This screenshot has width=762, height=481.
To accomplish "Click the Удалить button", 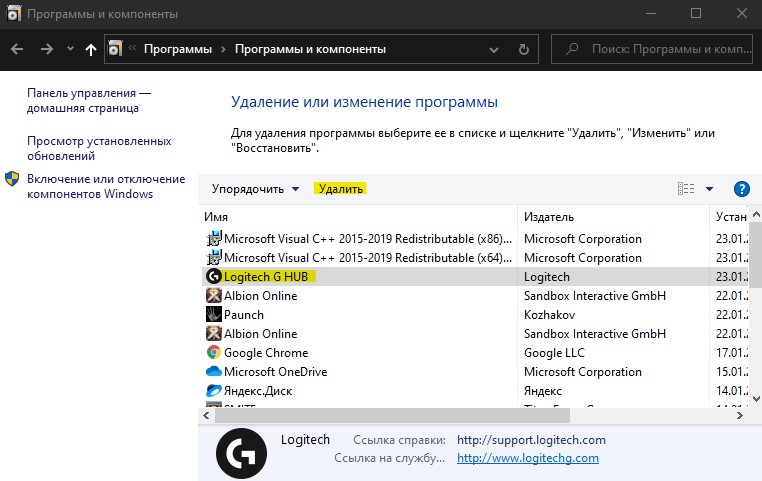I will [341, 189].
